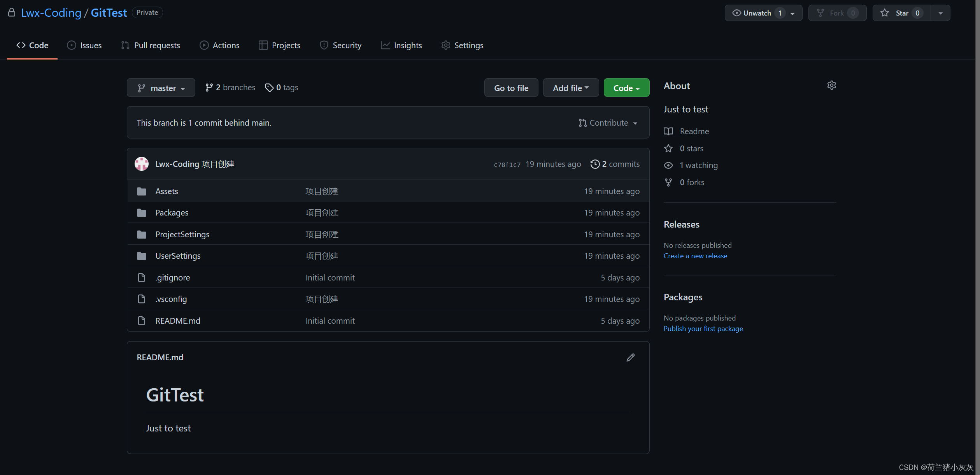Open commit hash c78f1c7

(x=507, y=165)
